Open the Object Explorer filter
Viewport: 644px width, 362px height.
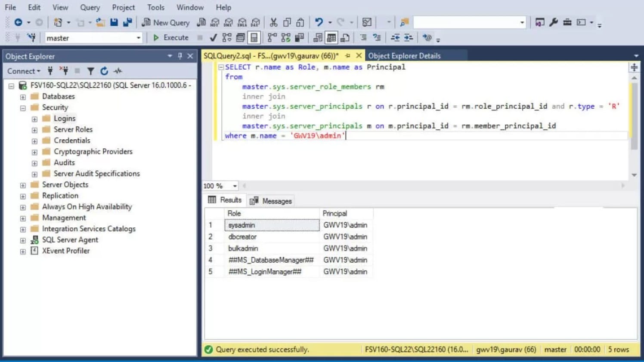90,71
